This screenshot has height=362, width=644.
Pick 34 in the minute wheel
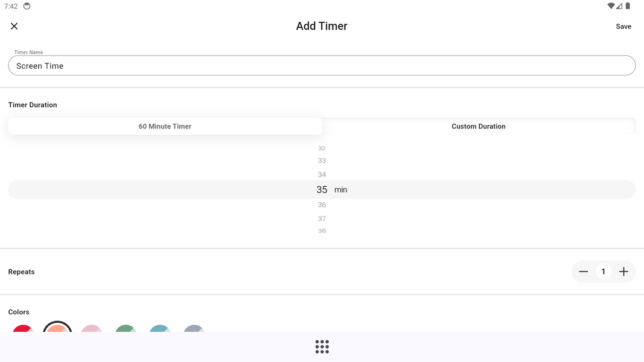tap(322, 174)
